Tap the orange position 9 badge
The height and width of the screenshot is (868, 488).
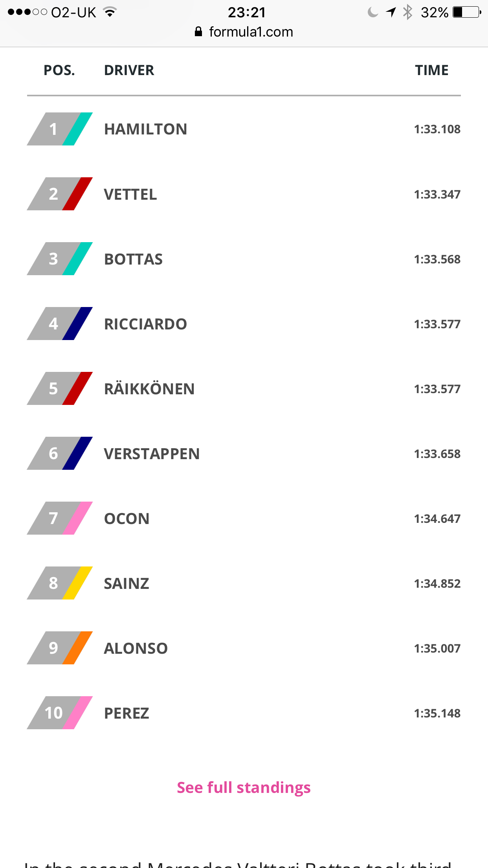coord(60,648)
